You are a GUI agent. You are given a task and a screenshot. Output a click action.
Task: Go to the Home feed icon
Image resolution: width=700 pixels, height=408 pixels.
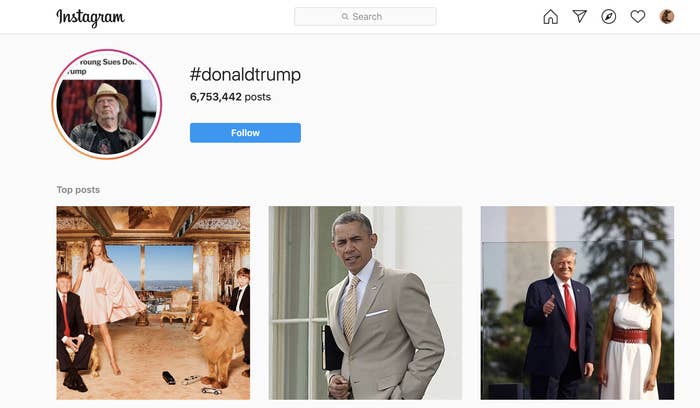point(550,17)
